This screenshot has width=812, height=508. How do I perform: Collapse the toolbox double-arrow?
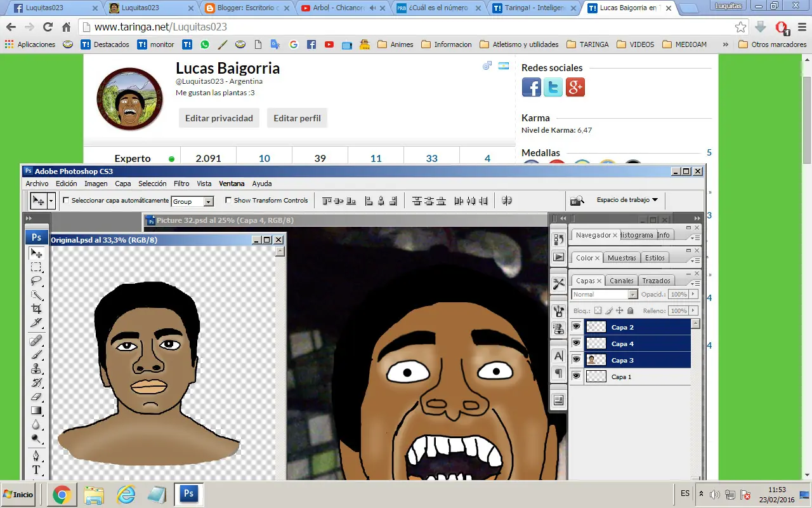pyautogui.click(x=28, y=218)
